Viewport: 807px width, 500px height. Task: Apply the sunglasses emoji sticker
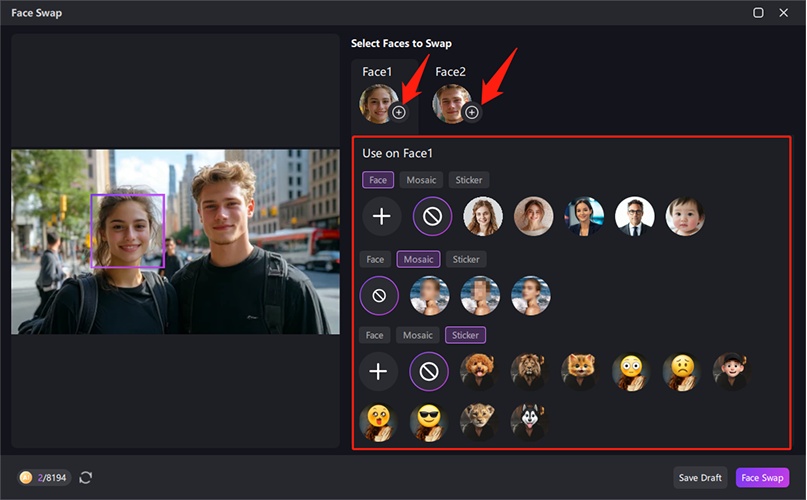coord(428,422)
